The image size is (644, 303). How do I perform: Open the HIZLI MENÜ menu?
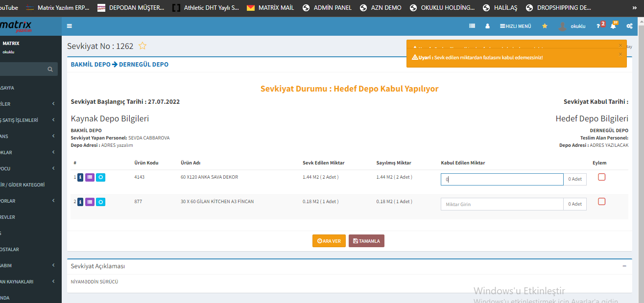click(x=515, y=26)
